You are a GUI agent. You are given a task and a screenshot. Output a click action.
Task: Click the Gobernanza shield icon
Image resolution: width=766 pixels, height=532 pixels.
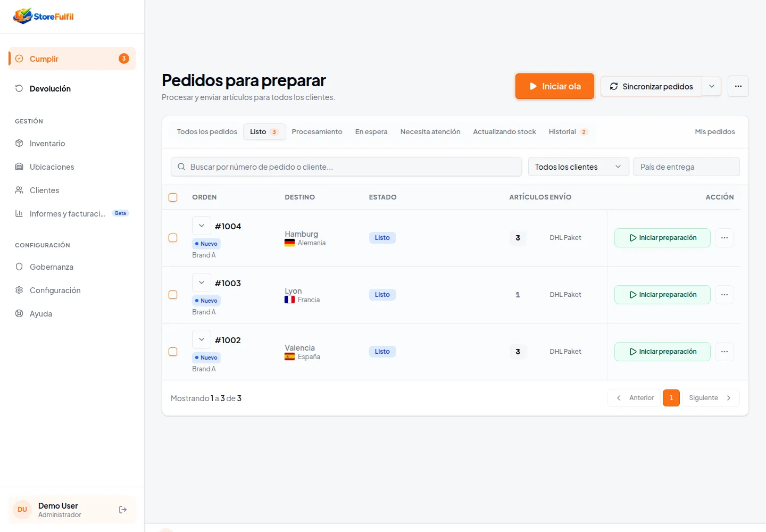tap(19, 267)
